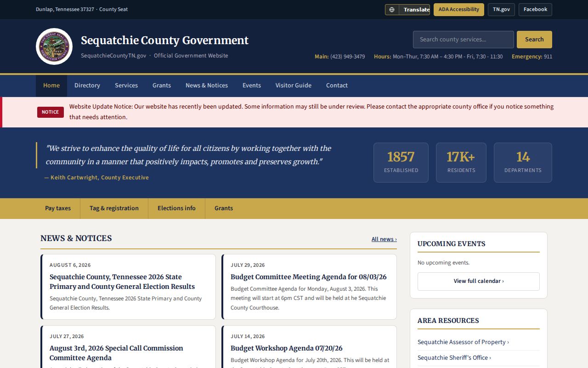This screenshot has width=588, height=368.
Task: Click the August 6, 2026 date label
Action: [70, 265]
